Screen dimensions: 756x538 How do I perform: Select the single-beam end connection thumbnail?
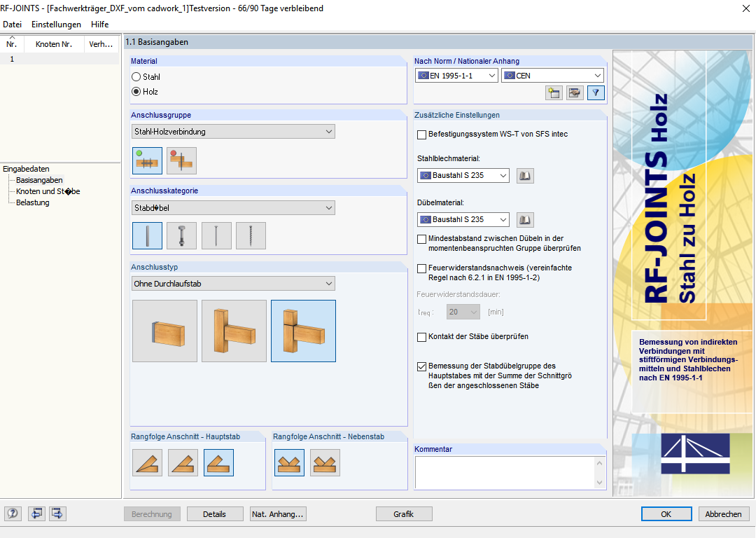coord(165,331)
